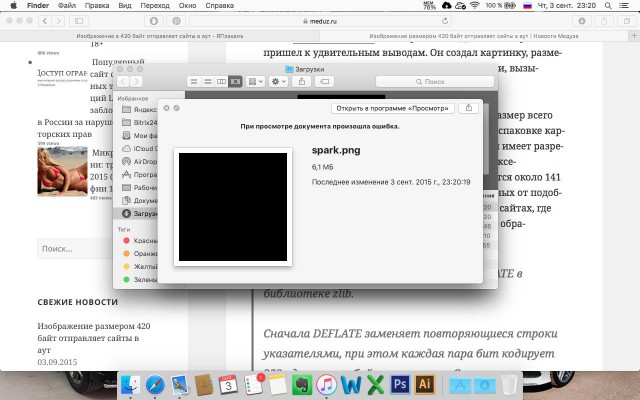
Task: Select the green tag in sidebar
Action: 139,280
